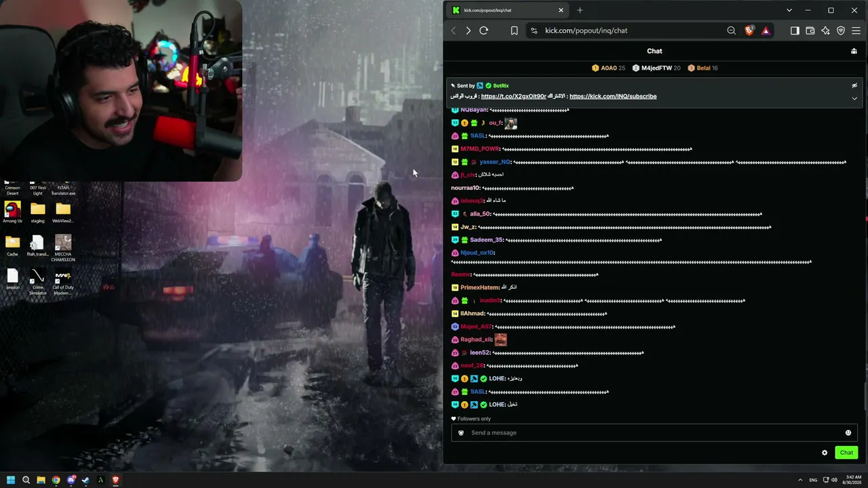Image resolution: width=868 pixels, height=488 pixels.
Task: Open the chat gift icon in header
Action: 854,51
